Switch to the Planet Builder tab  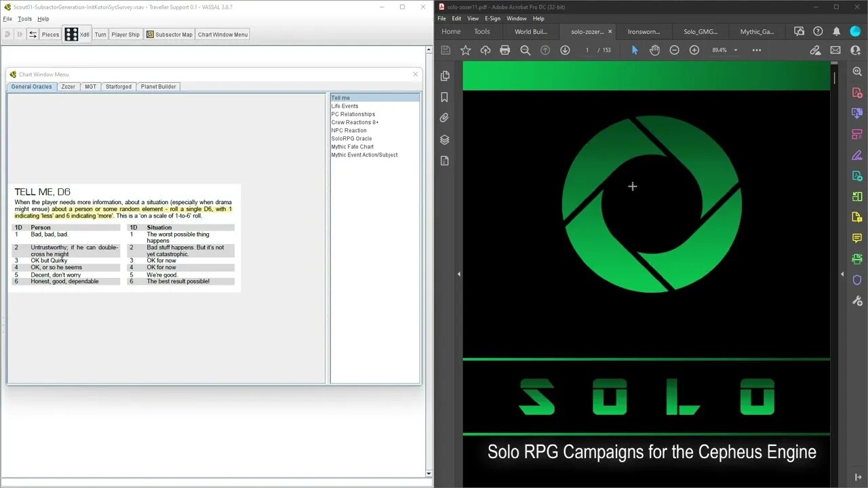pyautogui.click(x=159, y=87)
